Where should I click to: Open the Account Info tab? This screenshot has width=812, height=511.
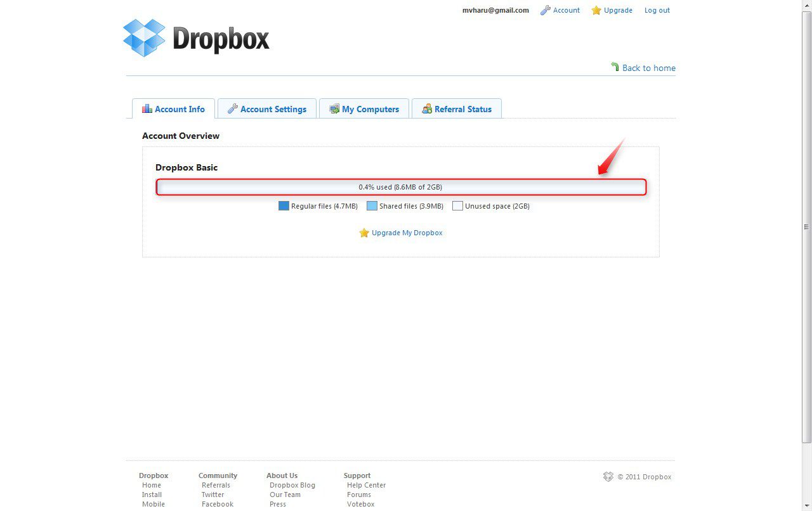click(x=174, y=108)
